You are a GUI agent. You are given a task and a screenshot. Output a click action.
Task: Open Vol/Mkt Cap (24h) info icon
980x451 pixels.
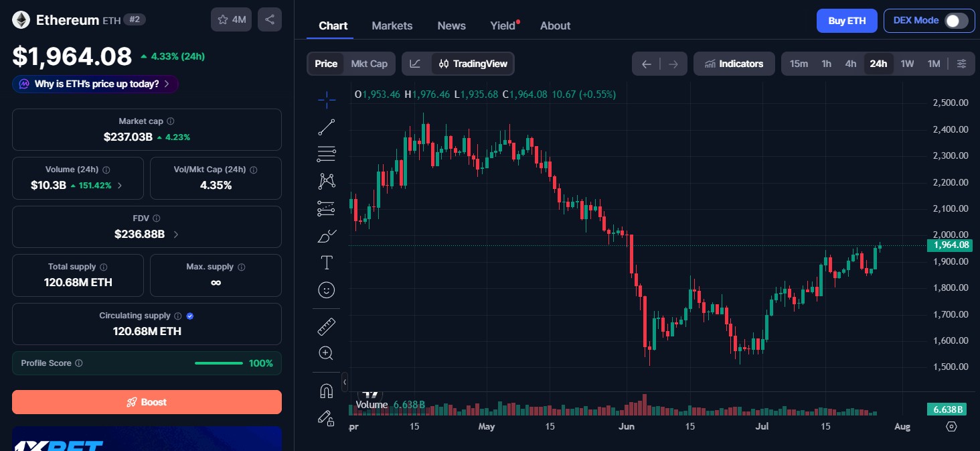(254, 170)
